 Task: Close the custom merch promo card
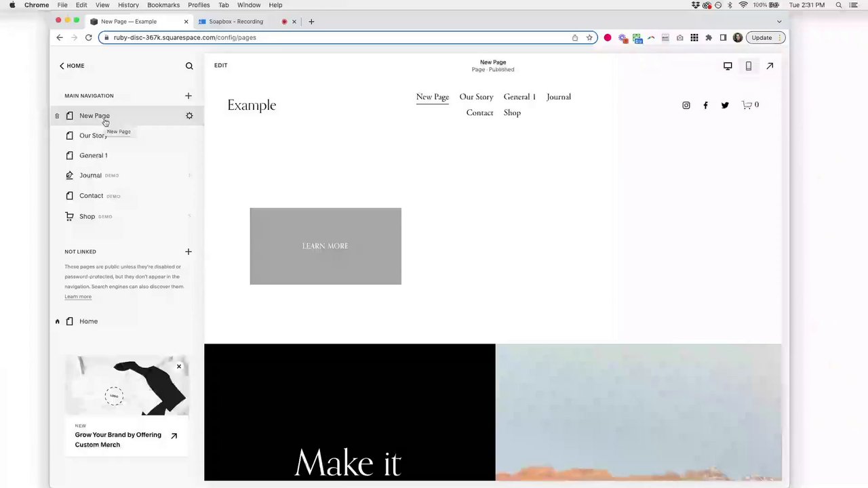tap(179, 367)
